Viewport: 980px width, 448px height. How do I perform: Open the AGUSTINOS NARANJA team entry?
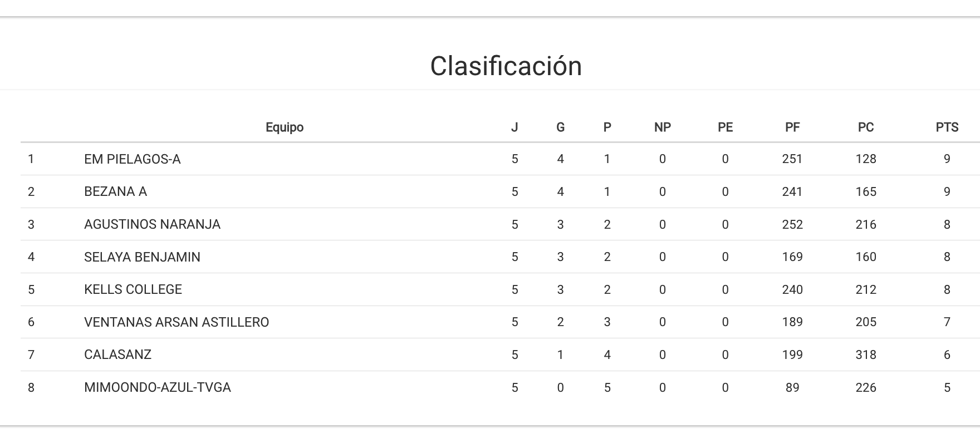tap(152, 224)
